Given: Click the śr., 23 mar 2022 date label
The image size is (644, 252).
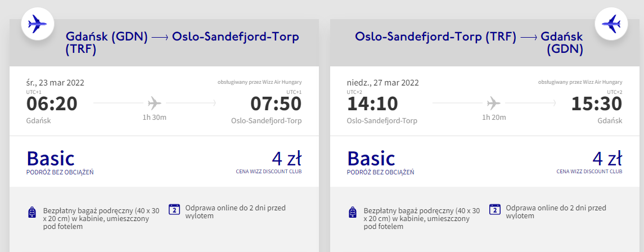Looking at the screenshot, I should tap(55, 83).
